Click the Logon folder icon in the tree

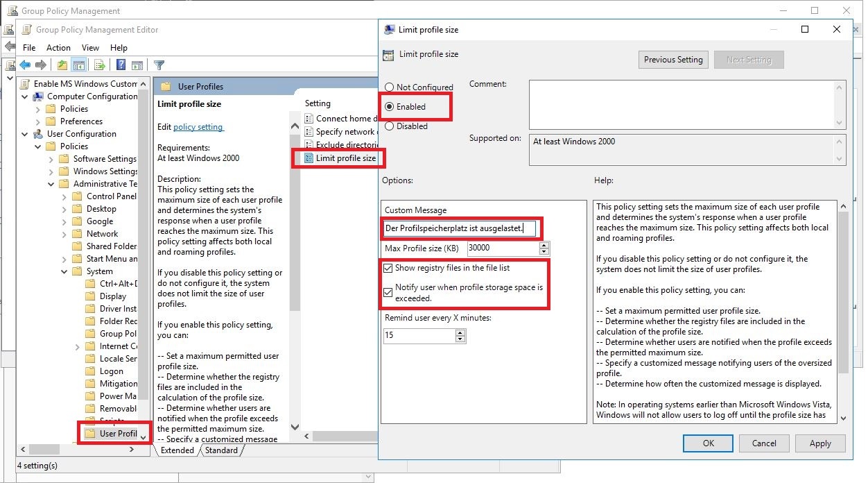point(90,371)
